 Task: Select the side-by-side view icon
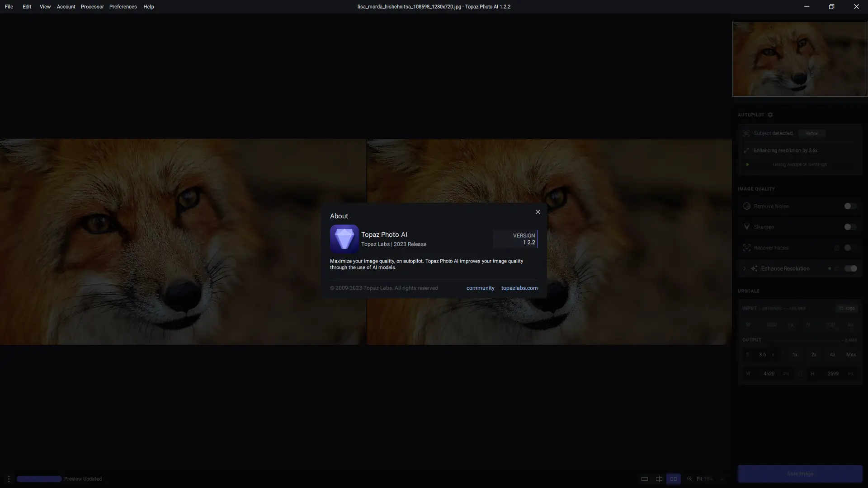[x=673, y=479]
